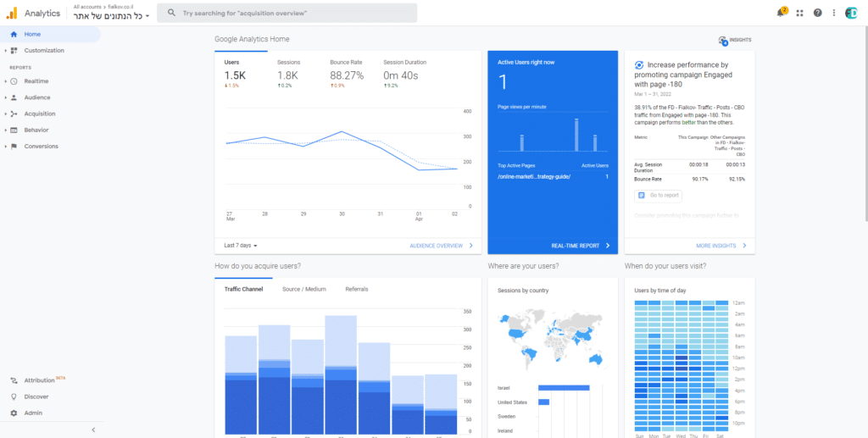Select the Bounce Rate metric tab
Viewport: 868px width, 438px height.
pyautogui.click(x=348, y=74)
